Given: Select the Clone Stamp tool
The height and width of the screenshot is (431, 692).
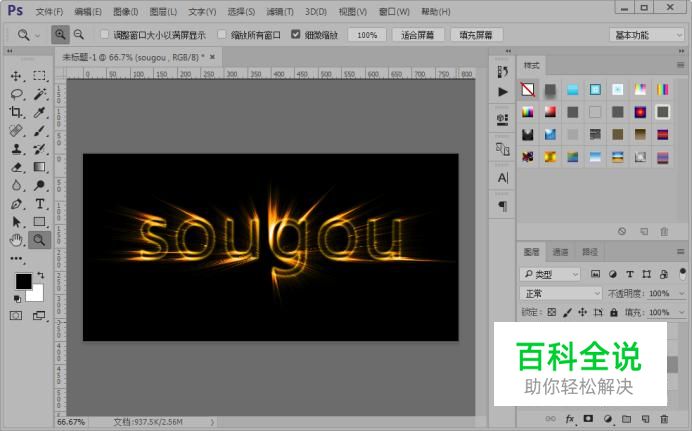Looking at the screenshot, I should tap(16, 149).
